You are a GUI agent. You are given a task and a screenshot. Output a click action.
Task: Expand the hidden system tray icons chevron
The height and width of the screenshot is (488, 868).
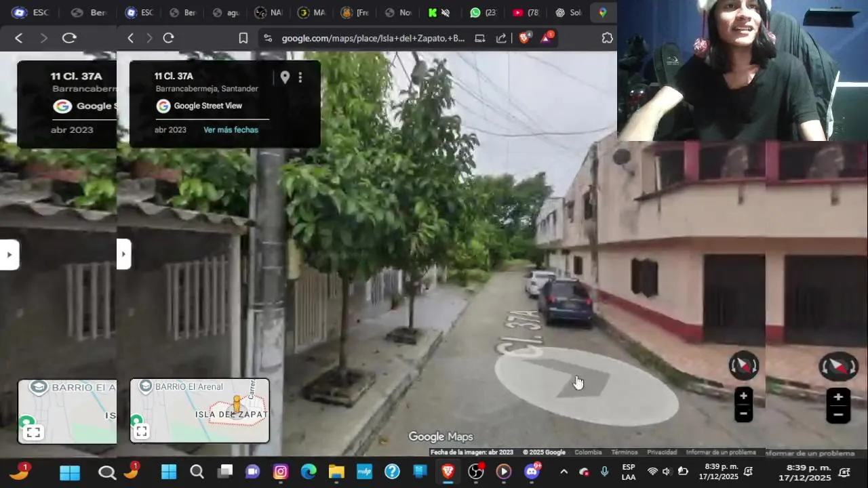click(x=564, y=472)
